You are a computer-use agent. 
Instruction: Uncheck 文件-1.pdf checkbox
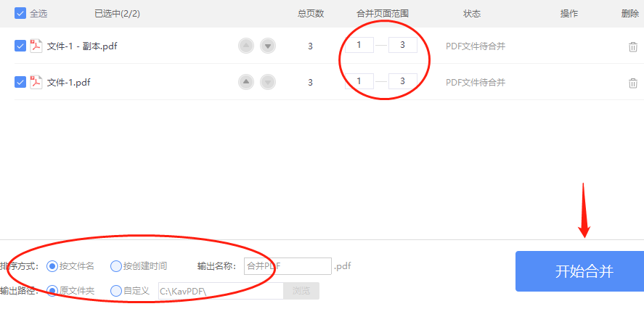pos(20,82)
